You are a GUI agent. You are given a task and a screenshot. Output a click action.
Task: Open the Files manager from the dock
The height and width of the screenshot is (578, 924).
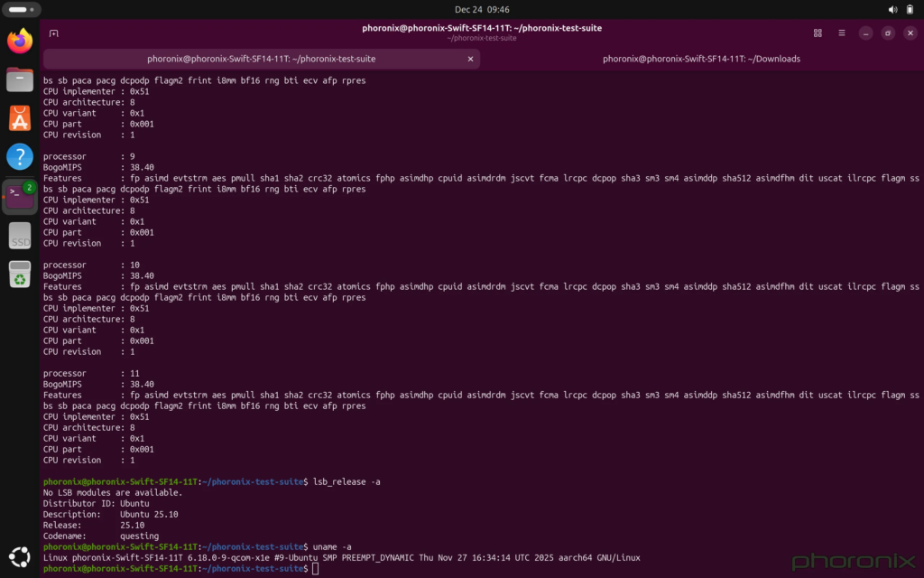click(20, 79)
